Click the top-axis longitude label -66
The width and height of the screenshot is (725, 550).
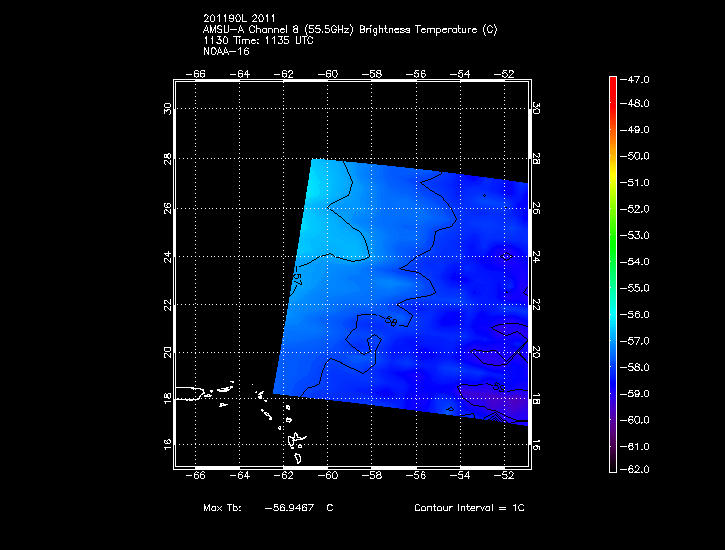pos(196,74)
